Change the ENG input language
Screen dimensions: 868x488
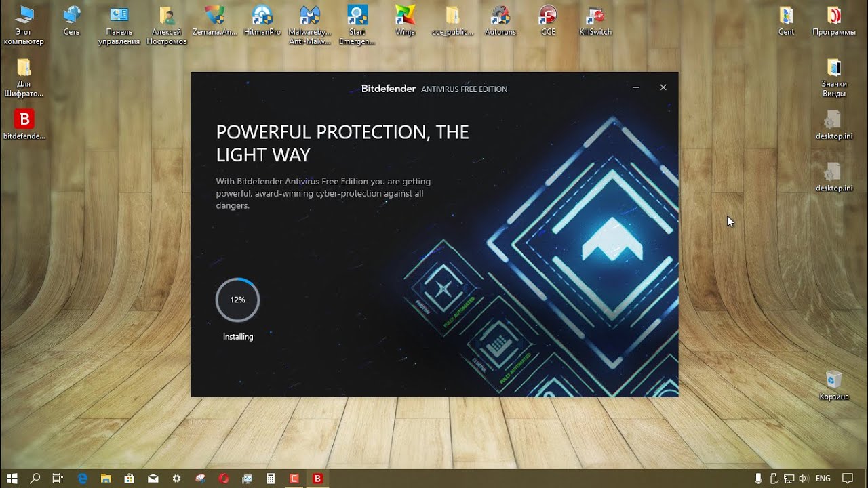tap(823, 479)
